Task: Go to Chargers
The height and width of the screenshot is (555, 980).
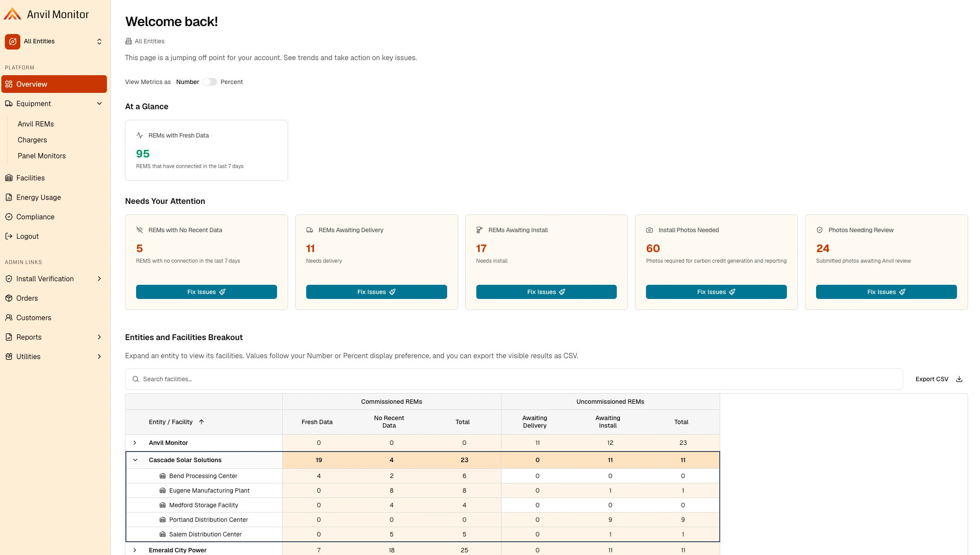Action: pyautogui.click(x=32, y=140)
